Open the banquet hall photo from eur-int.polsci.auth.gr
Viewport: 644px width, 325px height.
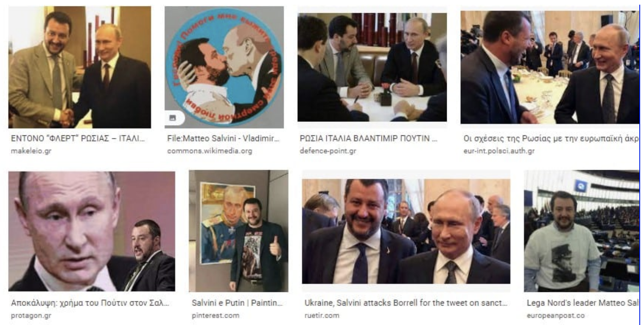550,67
